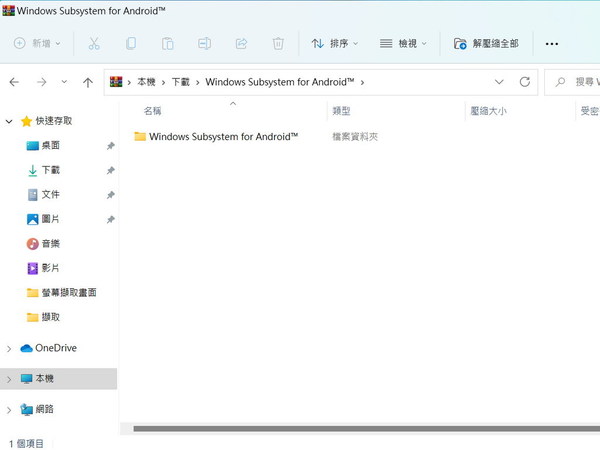Expand the OneDrive tree node
Viewport: 600px width, 450px height.
click(x=9, y=349)
